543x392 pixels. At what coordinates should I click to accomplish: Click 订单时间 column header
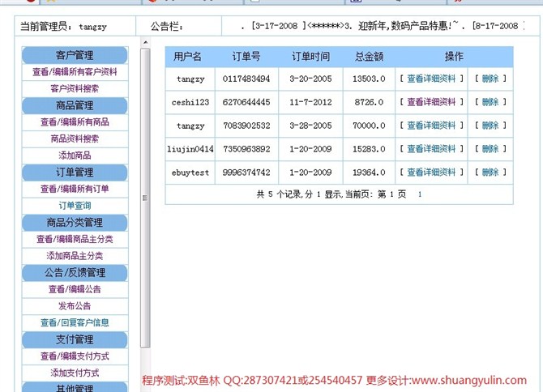tap(310, 57)
